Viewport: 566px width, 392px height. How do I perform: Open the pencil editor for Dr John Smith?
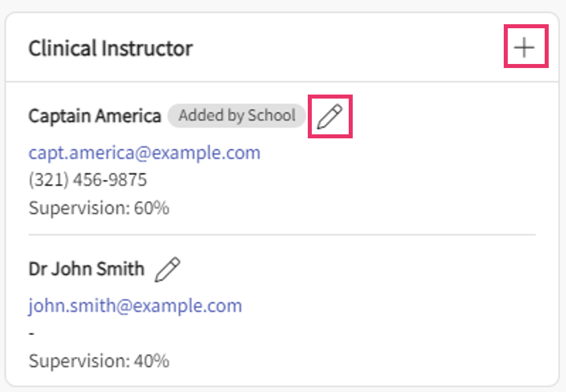pos(168,269)
